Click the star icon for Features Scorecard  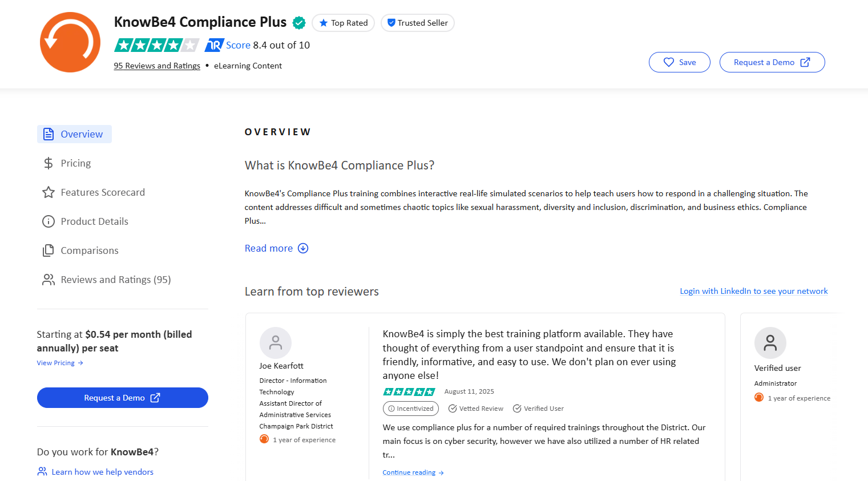coord(49,192)
